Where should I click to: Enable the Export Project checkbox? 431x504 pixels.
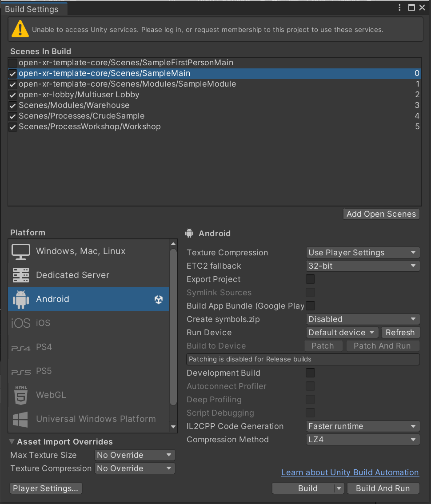point(311,279)
